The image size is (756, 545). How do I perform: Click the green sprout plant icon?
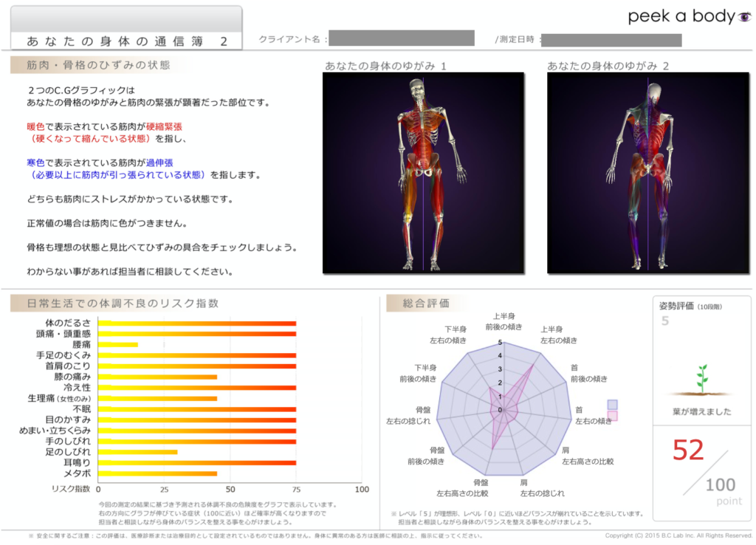point(701,378)
